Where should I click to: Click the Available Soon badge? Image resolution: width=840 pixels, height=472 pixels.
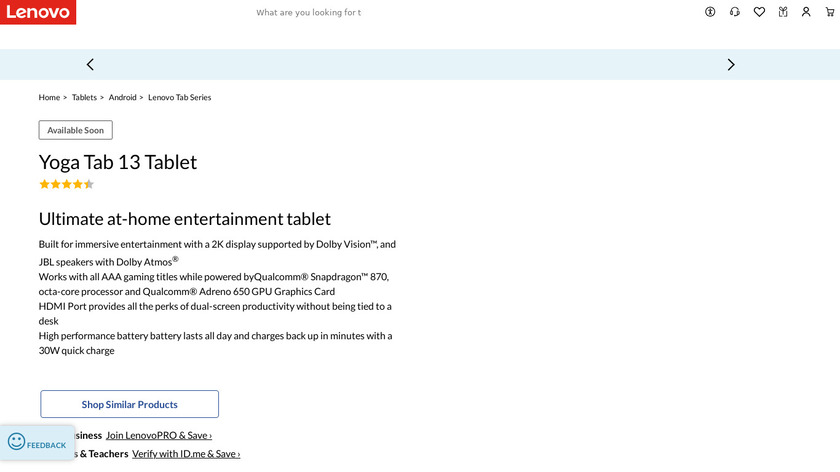coord(76,130)
